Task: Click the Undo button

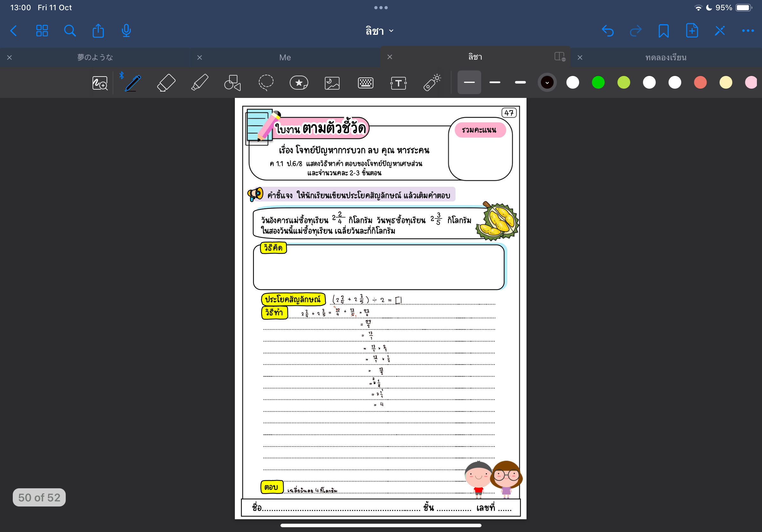Action: (607, 31)
